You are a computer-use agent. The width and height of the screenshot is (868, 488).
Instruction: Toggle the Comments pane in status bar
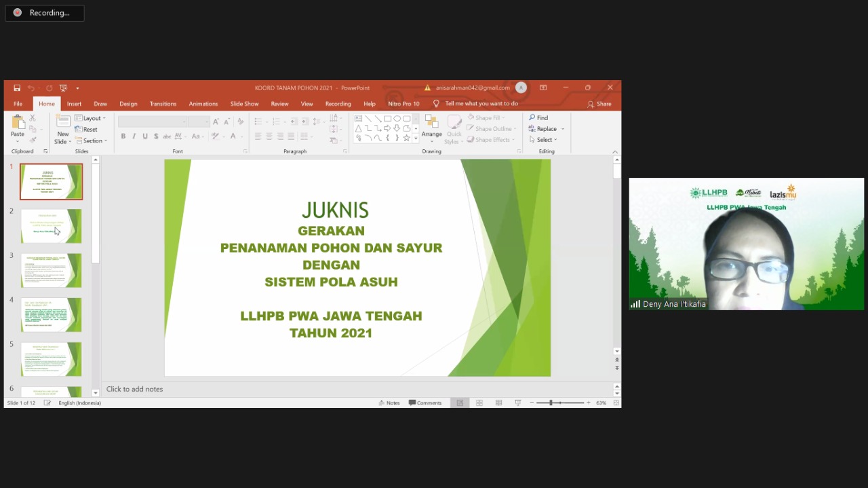[425, 402]
